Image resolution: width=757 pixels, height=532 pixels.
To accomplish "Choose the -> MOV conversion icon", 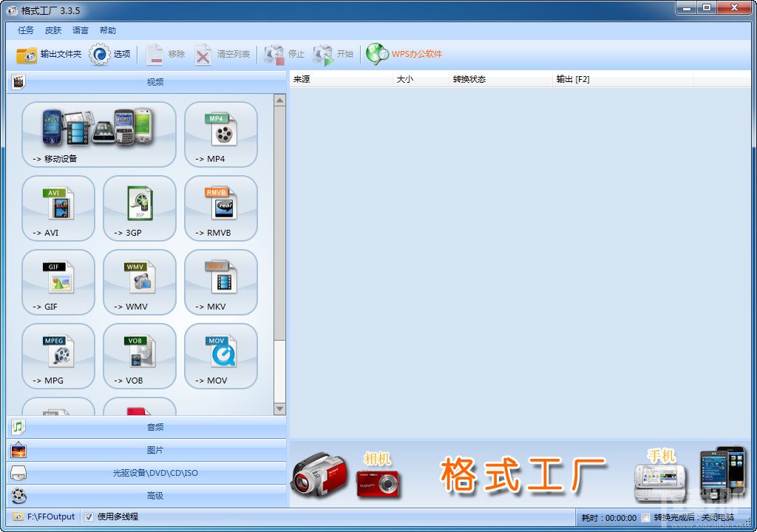I will point(220,356).
